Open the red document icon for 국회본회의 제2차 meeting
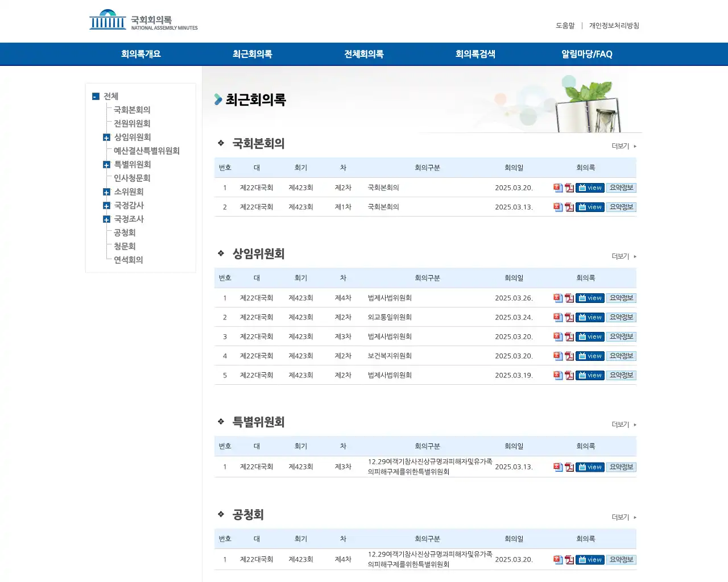Viewport: 728px width, 582px height. pyautogui.click(x=558, y=188)
